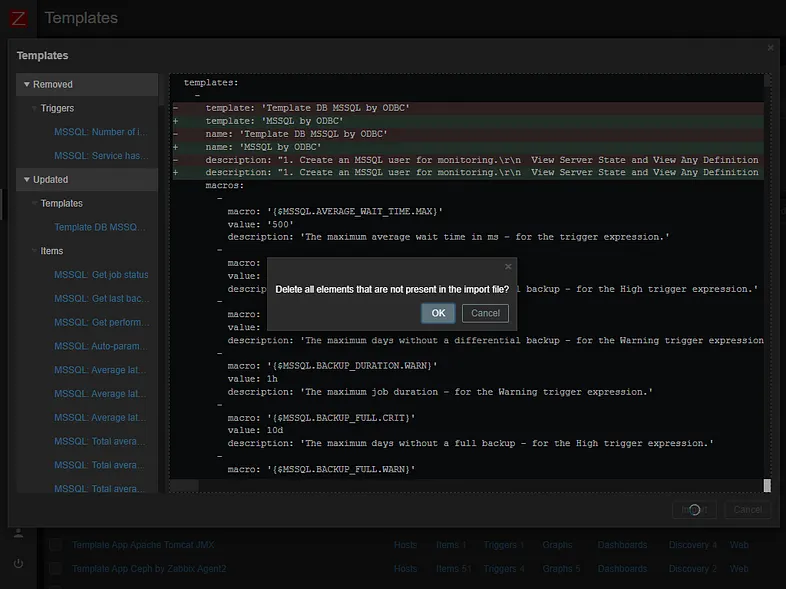786x589 pixels.
Task: Click the {$MSSQL.BACKUP_DURATION.WARN} macro line
Action: (x=332, y=366)
